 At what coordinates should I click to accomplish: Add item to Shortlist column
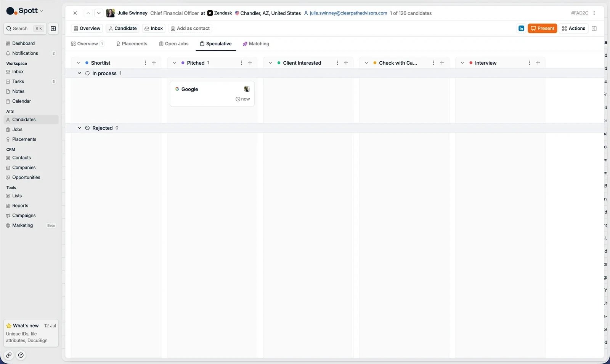(154, 63)
